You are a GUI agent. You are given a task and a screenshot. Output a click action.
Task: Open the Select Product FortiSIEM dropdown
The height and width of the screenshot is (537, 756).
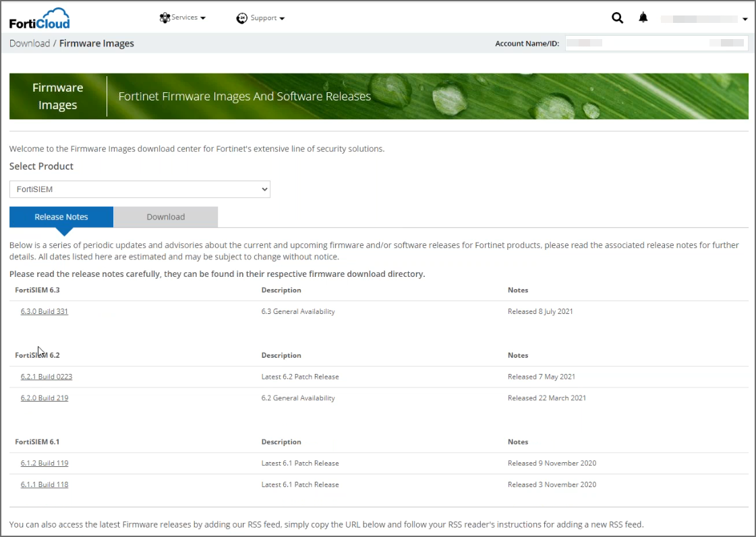pos(140,189)
